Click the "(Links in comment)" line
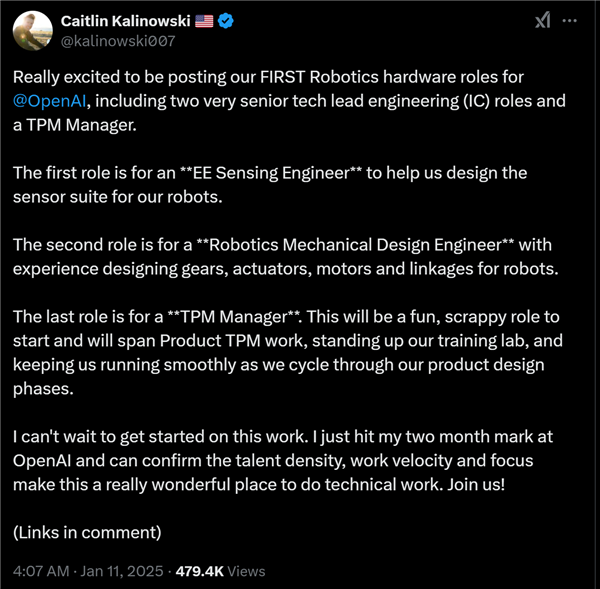 pos(87,531)
